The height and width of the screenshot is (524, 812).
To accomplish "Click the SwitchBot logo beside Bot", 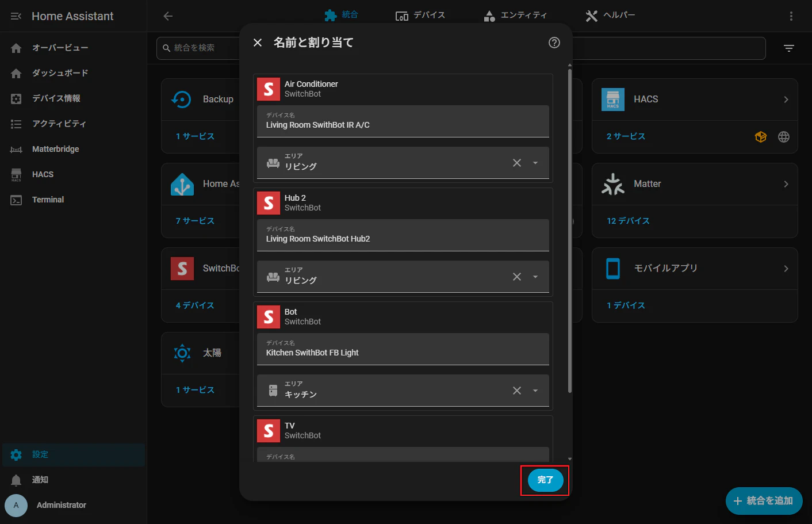I will click(269, 317).
